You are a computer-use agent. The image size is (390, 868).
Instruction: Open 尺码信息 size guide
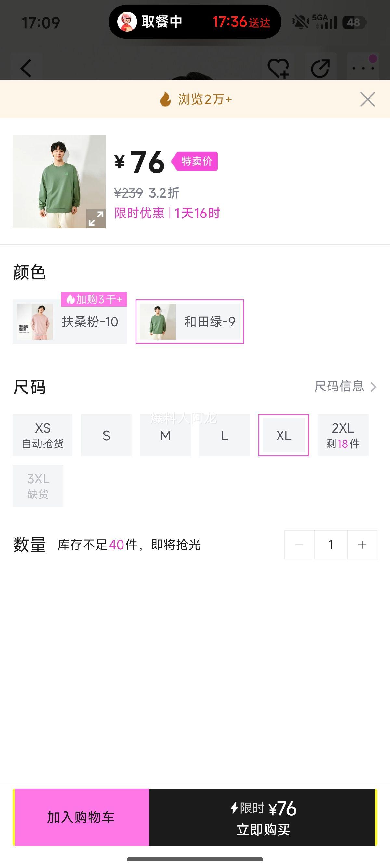pyautogui.click(x=345, y=386)
